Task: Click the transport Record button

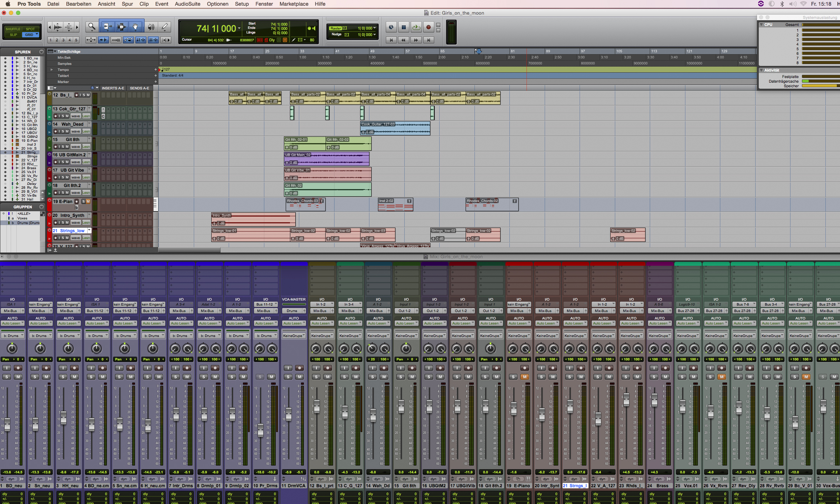Action: 428,27
